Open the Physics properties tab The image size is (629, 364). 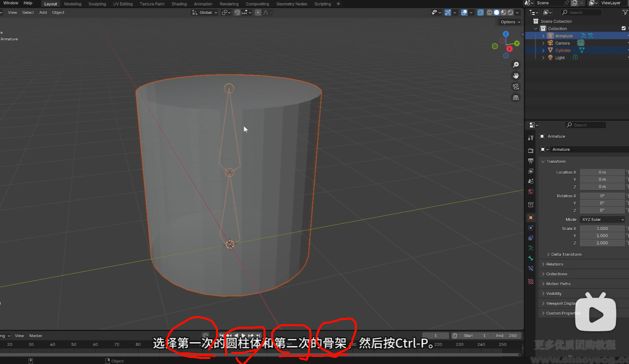[x=531, y=228]
